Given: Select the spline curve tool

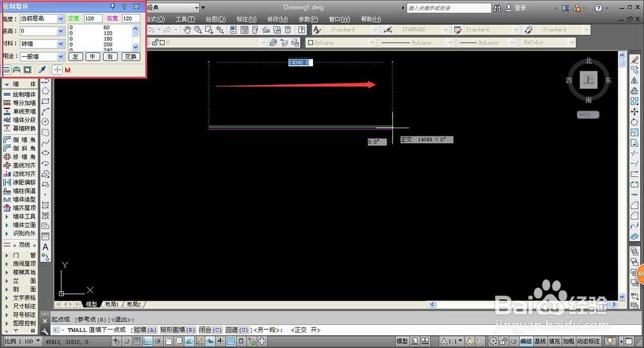Looking at the screenshot, I should click(x=45, y=142).
